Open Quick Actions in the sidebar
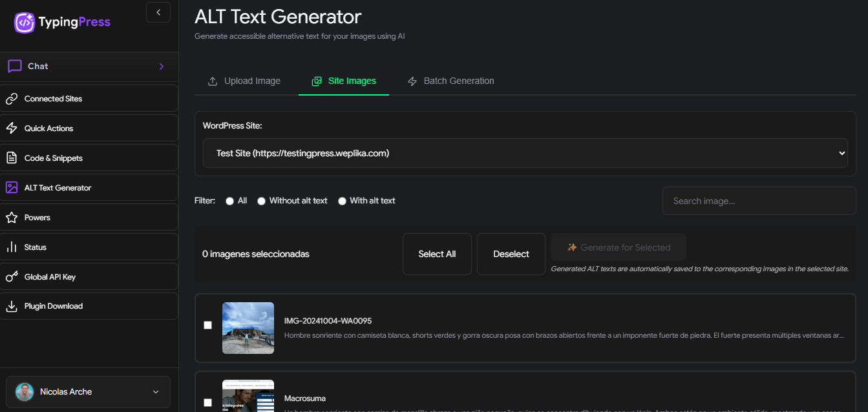Screen dimensions: 868x412 [x=89, y=129]
